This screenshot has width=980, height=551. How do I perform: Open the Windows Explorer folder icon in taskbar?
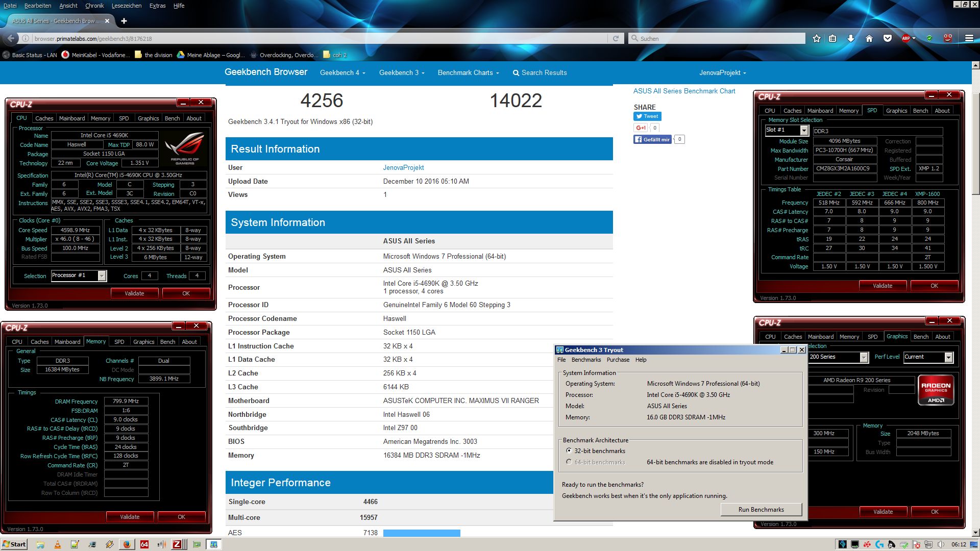[x=40, y=544]
